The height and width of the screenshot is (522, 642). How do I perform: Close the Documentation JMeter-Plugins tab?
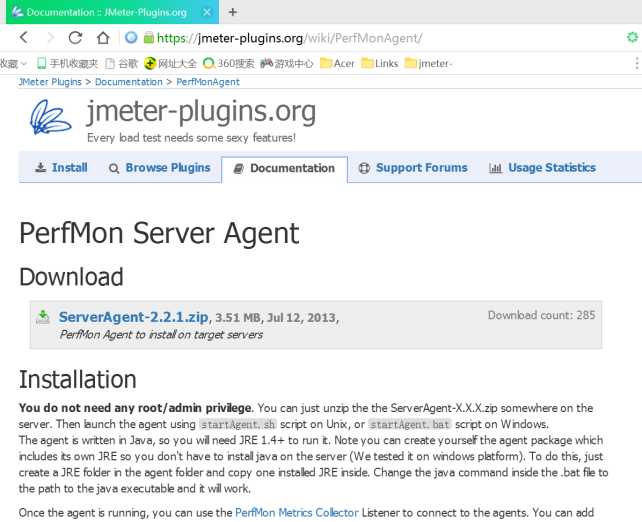click(x=207, y=12)
